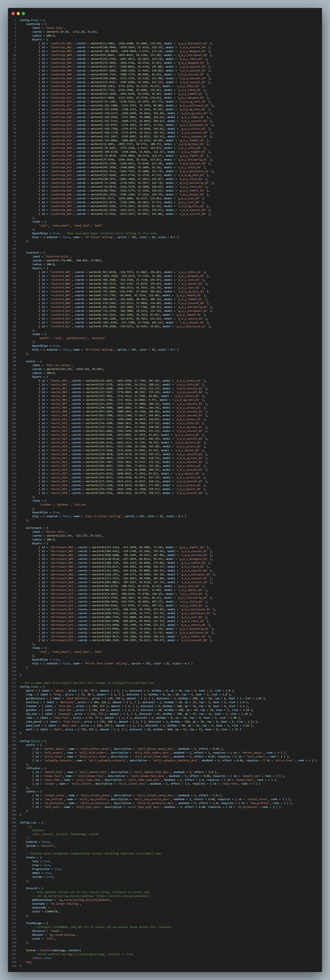The image size is (330, 980).
Task: Click the 'East LS Corner Selling' blip name
Action: tap(103, 516)
